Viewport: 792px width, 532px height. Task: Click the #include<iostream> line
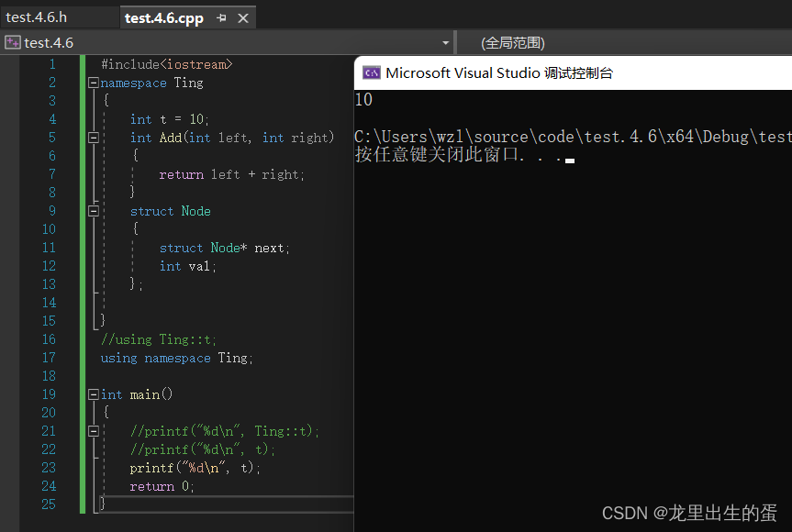click(x=167, y=64)
